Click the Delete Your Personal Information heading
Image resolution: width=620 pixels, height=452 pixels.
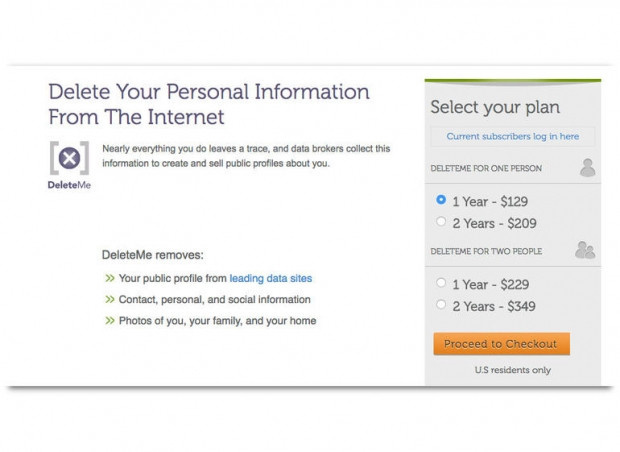[x=208, y=104]
